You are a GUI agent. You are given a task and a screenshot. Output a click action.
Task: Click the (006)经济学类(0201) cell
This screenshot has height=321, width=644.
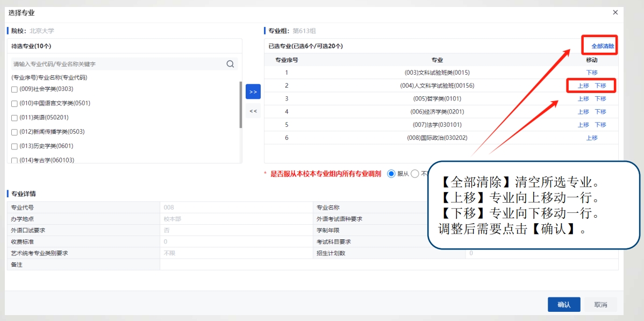pos(437,112)
